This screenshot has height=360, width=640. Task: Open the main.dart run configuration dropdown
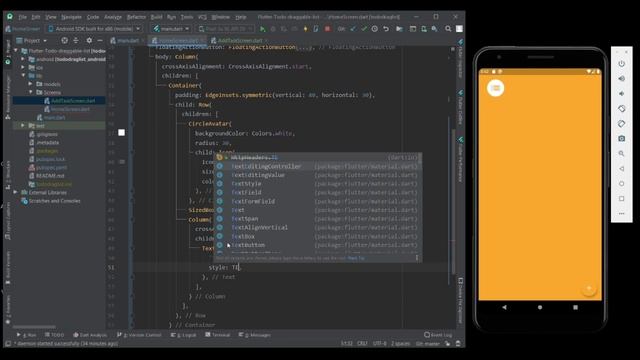pos(172,29)
